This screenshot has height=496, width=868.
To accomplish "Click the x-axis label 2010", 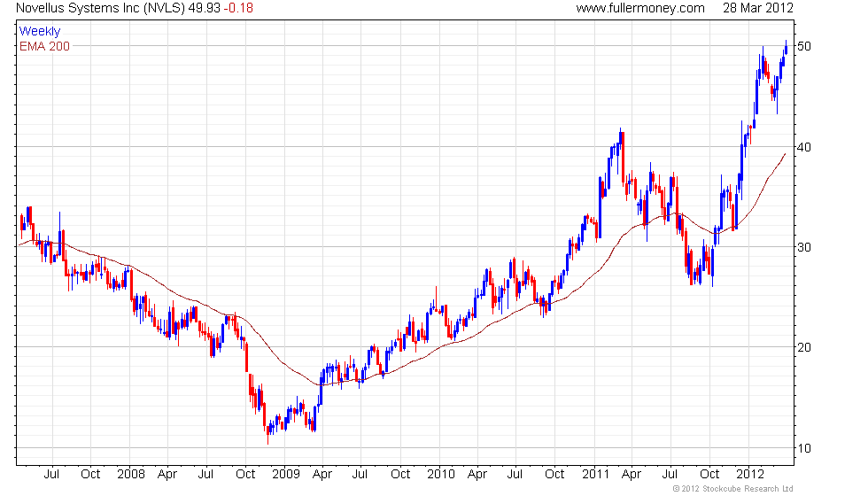I will point(441,475).
